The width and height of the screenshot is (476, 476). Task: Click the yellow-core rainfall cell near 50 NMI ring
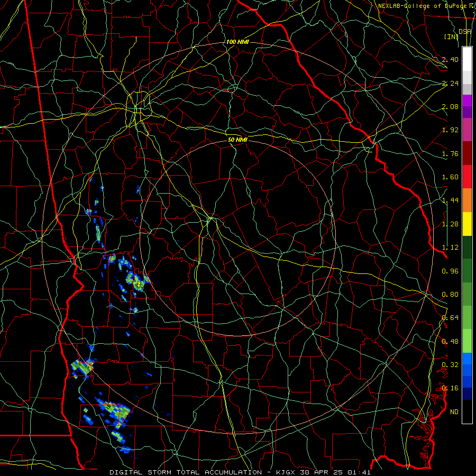pyautogui.click(x=139, y=284)
